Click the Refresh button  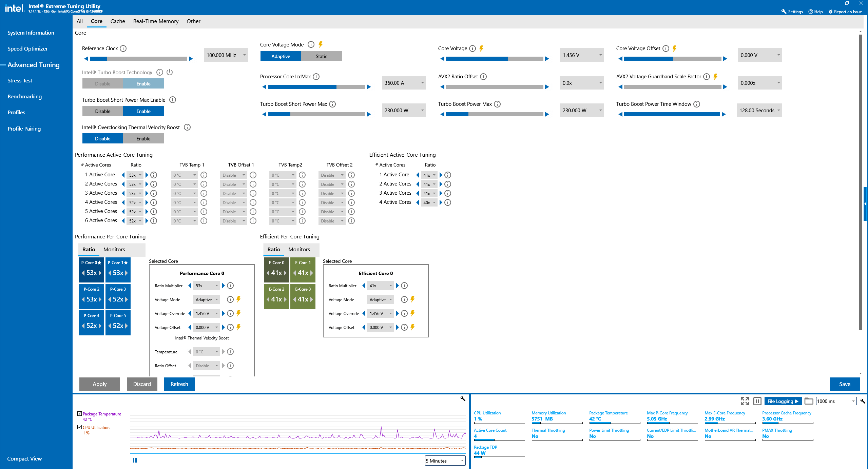[179, 384]
